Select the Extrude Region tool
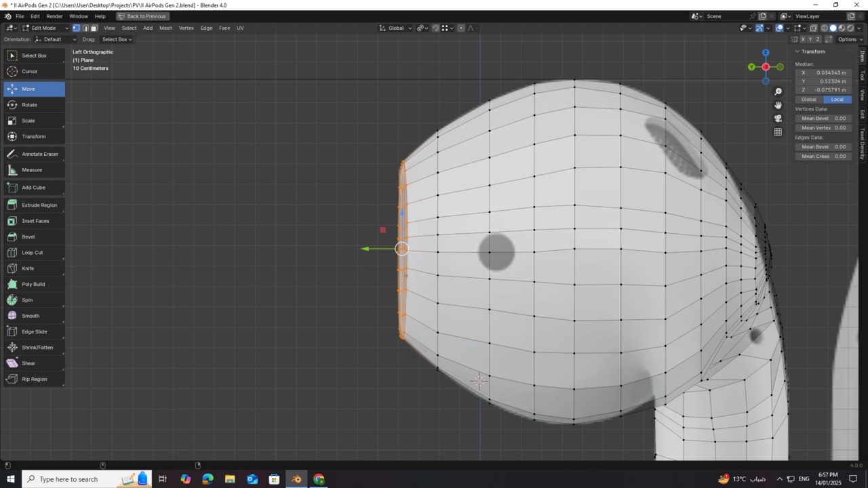Viewport: 868px width, 488px height. coord(34,205)
